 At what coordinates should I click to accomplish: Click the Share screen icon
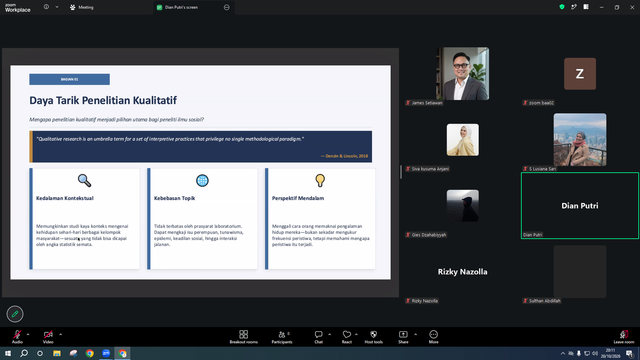403,334
